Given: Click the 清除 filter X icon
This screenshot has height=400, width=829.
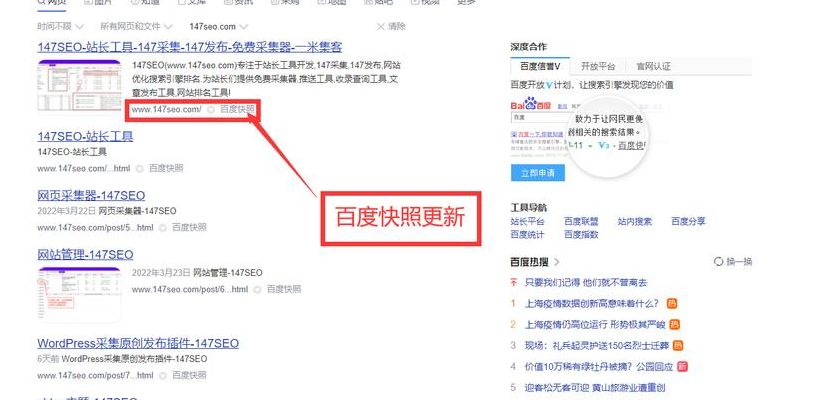Looking at the screenshot, I should pos(380,26).
